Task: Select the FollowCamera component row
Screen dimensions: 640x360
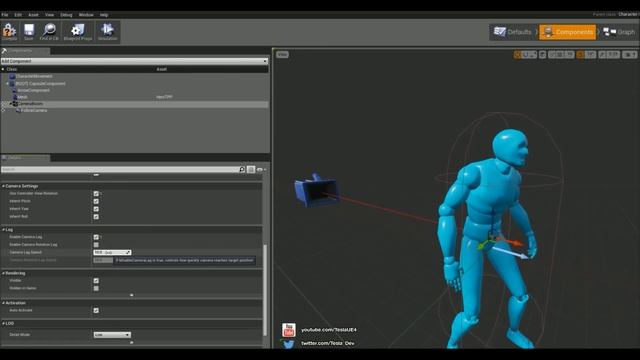Action: [134, 111]
